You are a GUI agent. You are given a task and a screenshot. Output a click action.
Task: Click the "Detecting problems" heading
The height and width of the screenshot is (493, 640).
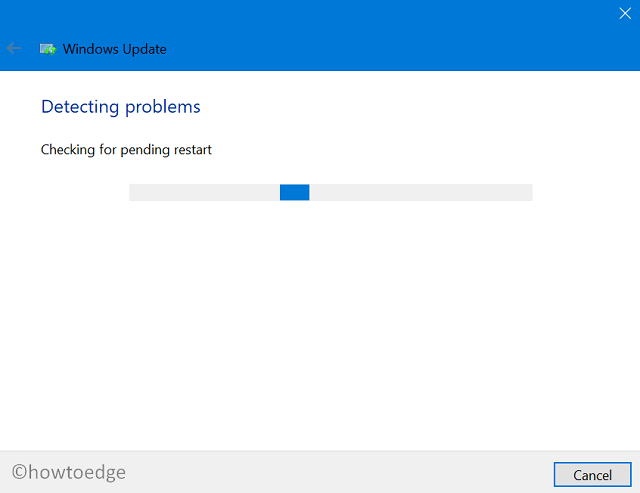tap(120, 107)
